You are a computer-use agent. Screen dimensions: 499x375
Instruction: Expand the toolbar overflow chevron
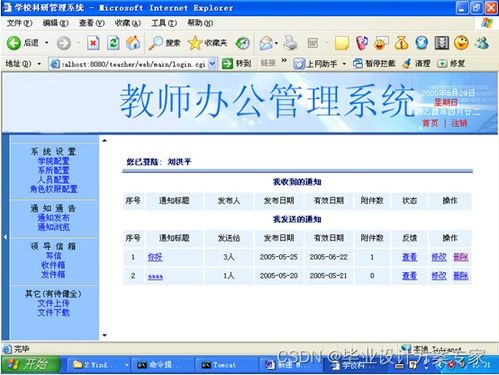tap(284, 61)
